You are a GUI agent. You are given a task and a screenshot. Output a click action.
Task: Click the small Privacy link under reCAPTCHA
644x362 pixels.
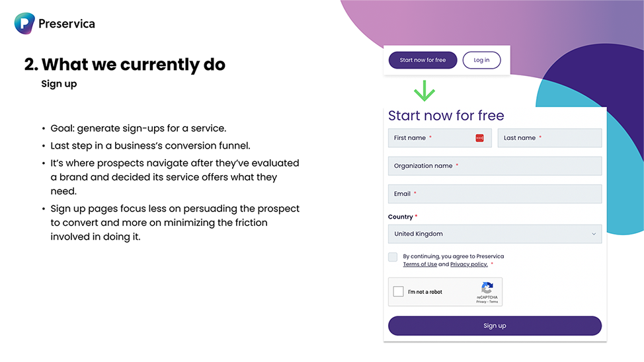click(x=481, y=302)
